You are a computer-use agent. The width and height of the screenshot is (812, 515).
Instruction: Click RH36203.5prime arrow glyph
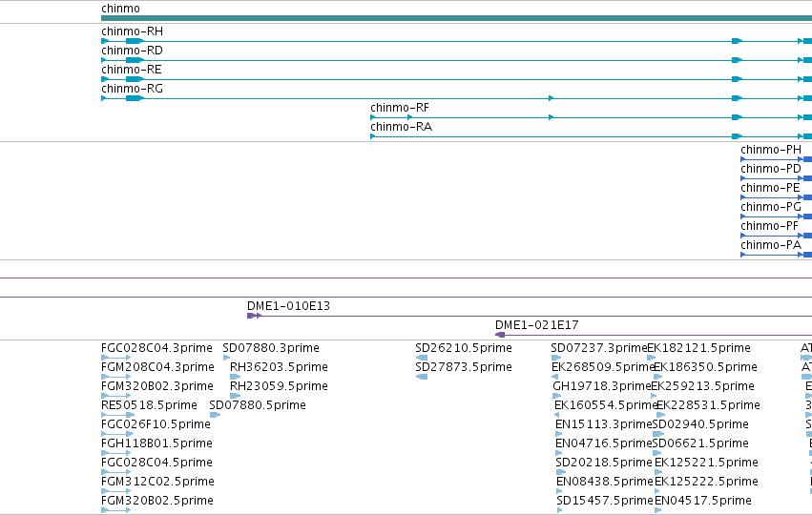(235, 378)
